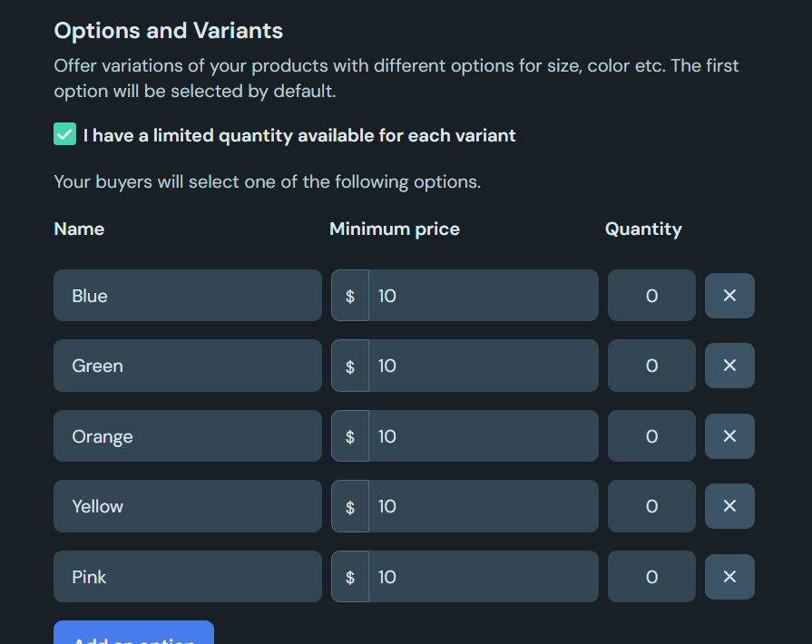
Task: Delete the Green option row
Action: coord(729,366)
